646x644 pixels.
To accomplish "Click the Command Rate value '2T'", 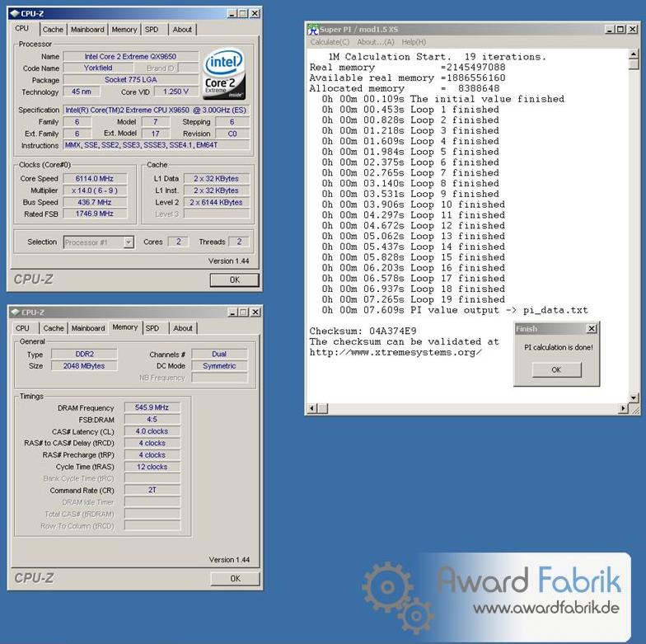I will pos(152,490).
